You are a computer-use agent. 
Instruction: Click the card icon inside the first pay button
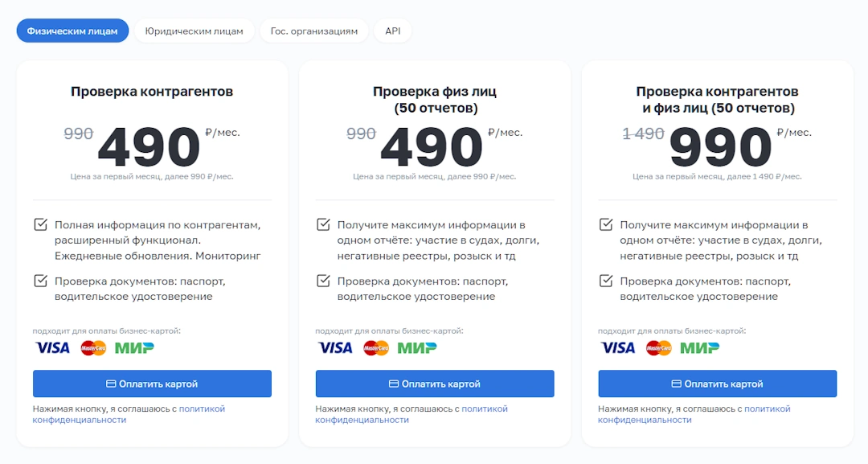(x=112, y=384)
